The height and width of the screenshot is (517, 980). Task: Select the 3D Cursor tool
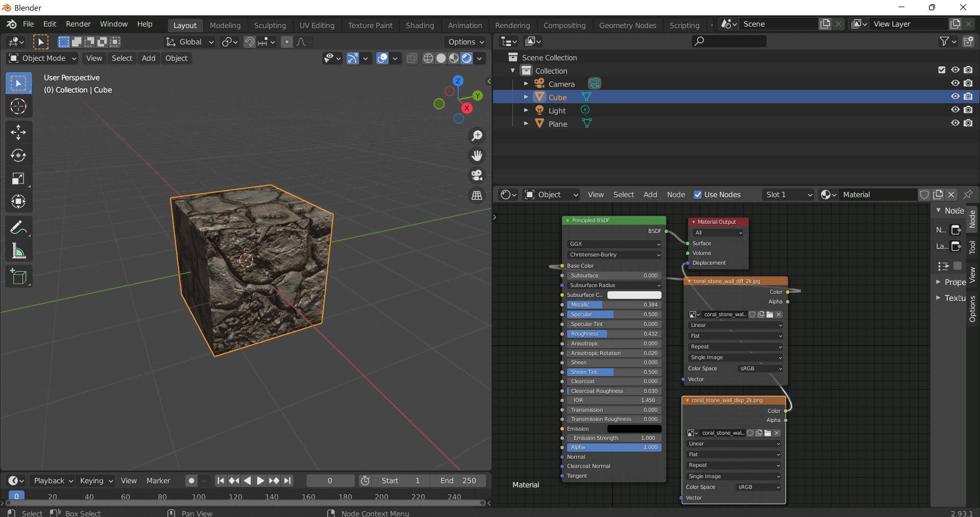click(18, 106)
